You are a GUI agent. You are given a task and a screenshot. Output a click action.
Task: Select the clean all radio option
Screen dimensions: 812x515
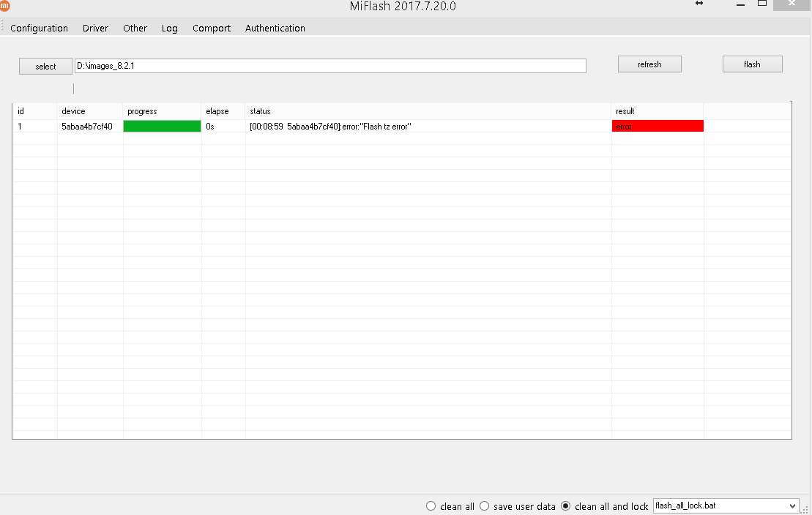click(431, 506)
